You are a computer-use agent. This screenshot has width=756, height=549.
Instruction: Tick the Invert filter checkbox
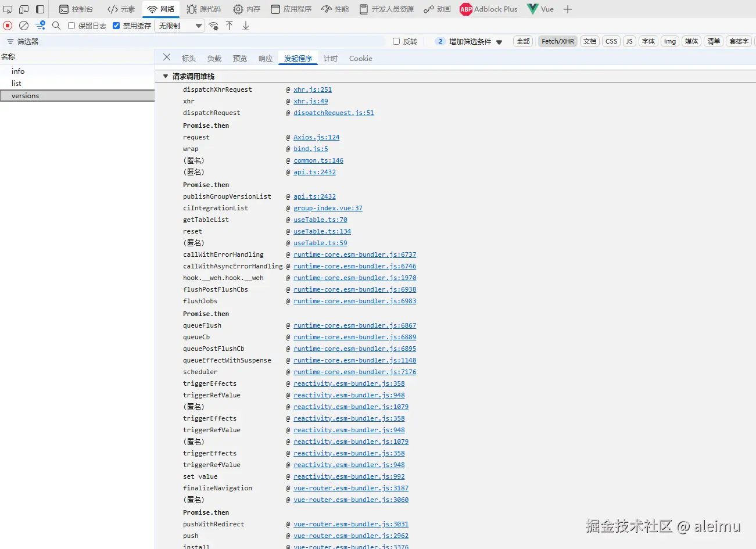(x=396, y=41)
